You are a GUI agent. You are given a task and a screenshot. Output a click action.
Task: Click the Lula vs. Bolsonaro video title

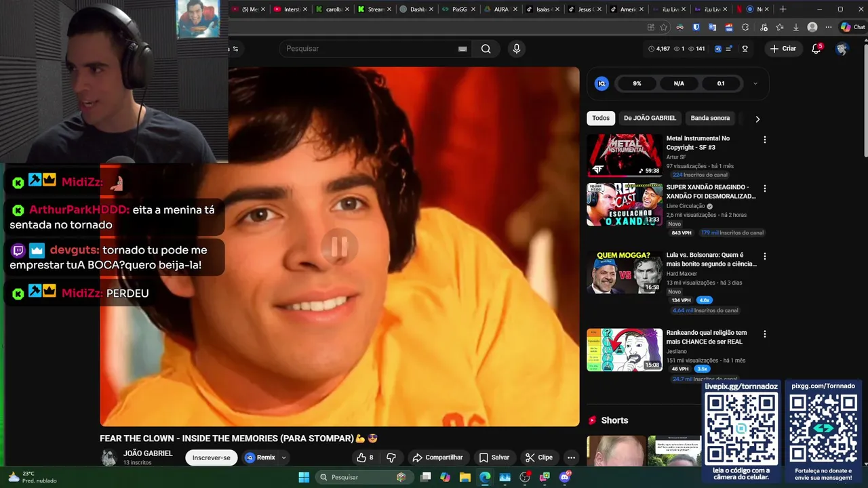[x=711, y=260]
